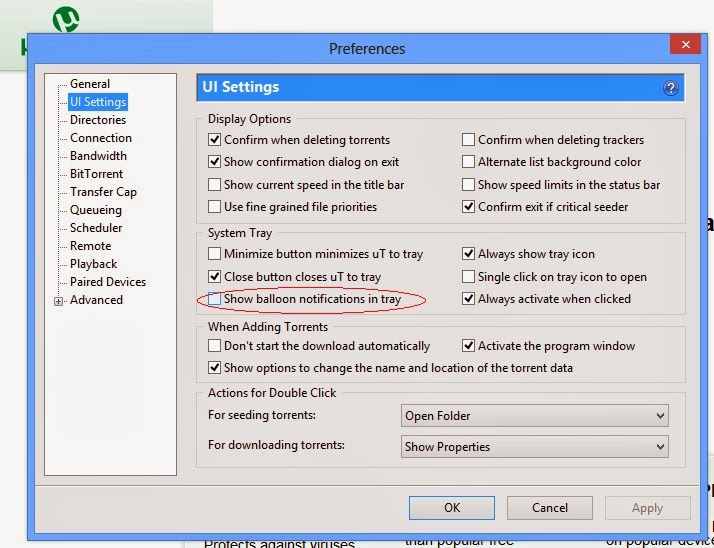
Task: Open Paired Devices settings
Action: tap(108, 282)
